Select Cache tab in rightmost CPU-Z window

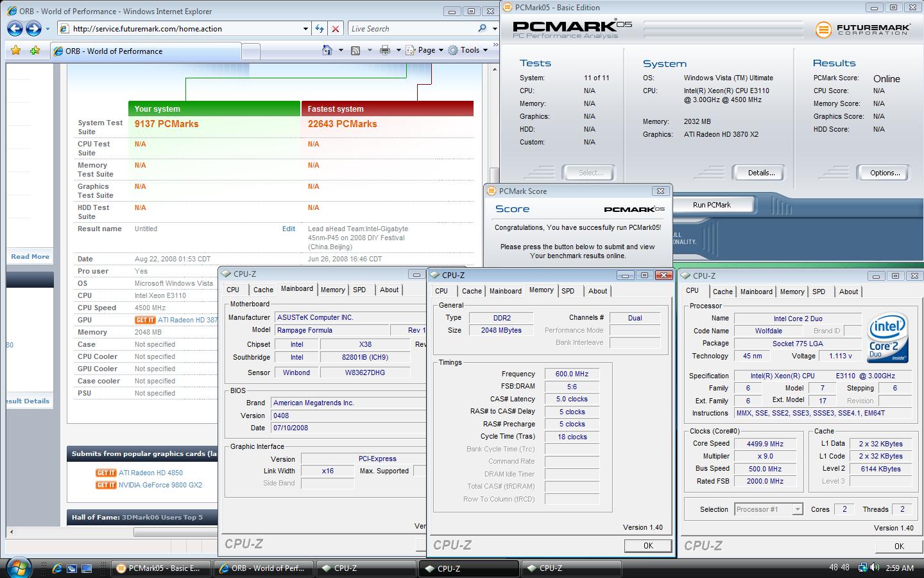coord(723,292)
